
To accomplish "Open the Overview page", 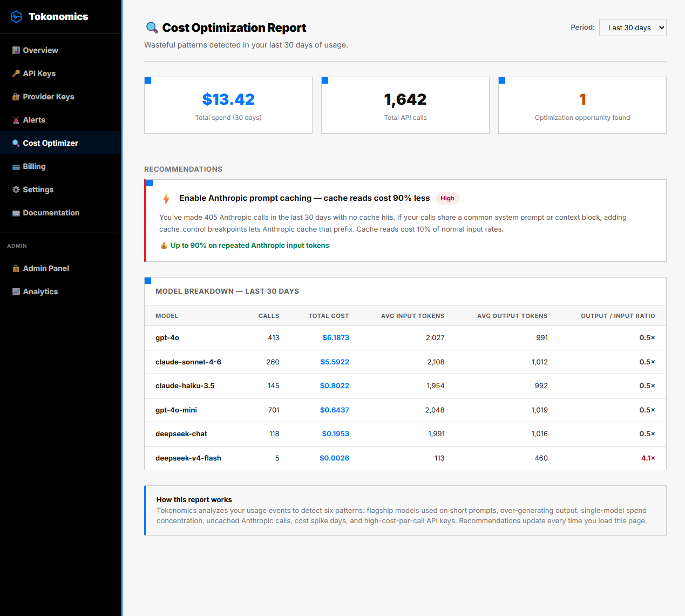I will click(x=60, y=50).
